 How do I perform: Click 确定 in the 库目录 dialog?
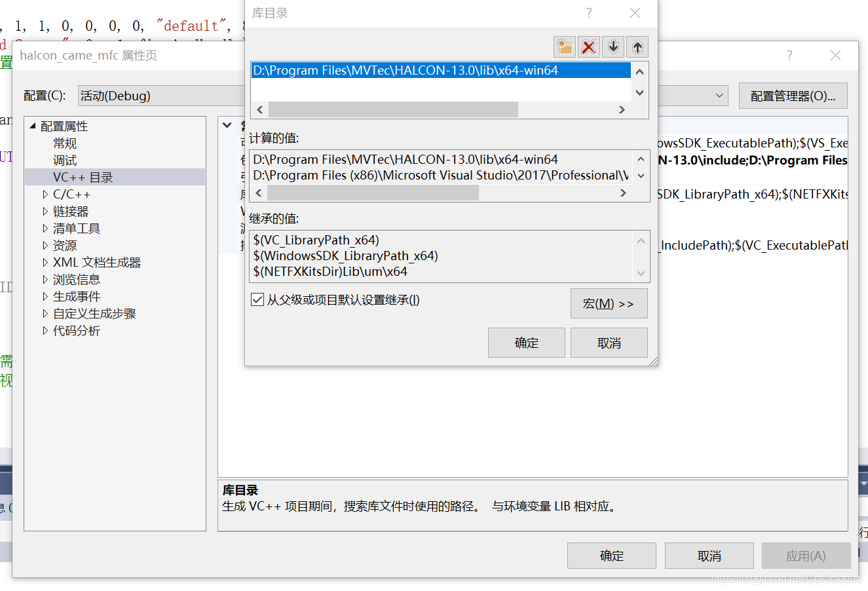pos(527,343)
